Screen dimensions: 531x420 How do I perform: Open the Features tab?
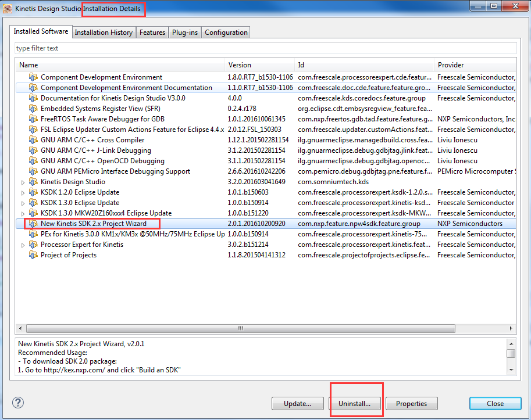click(x=152, y=33)
